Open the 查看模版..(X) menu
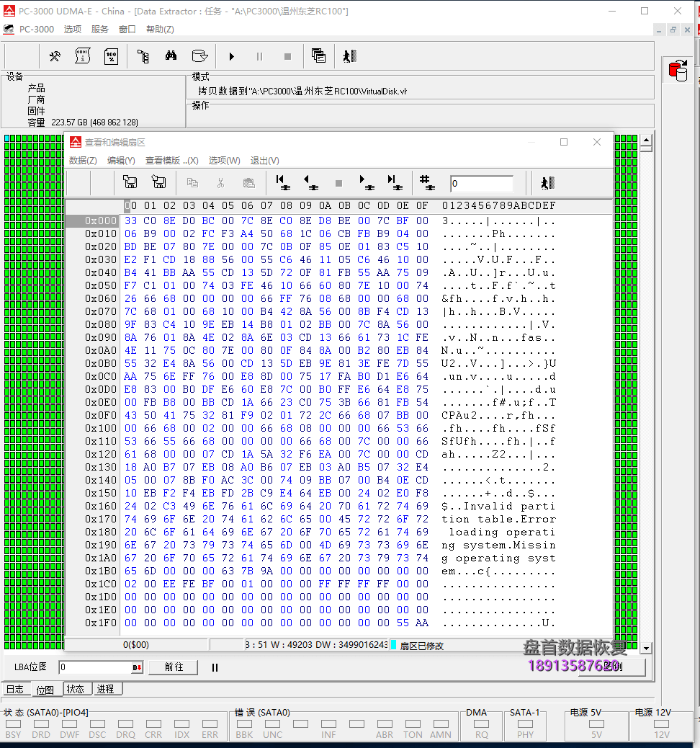 pos(171,161)
